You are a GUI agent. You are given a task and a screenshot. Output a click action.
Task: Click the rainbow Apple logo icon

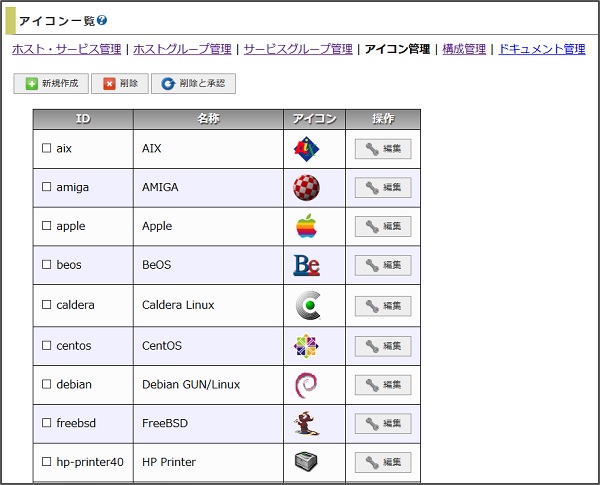click(307, 226)
